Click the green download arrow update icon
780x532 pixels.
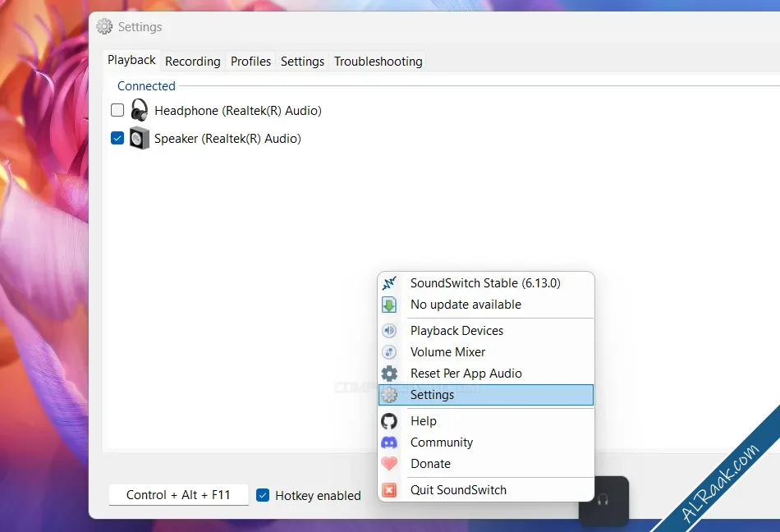389,305
